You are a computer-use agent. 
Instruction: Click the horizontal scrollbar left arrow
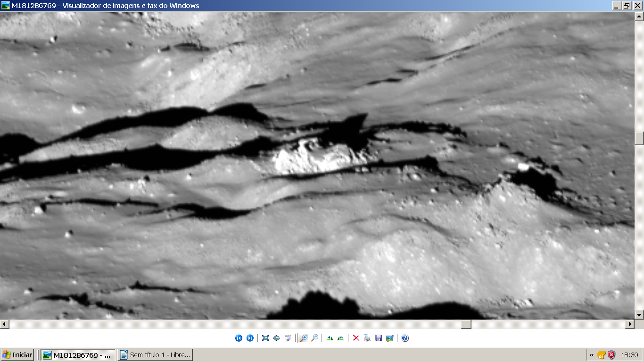[x=4, y=324]
